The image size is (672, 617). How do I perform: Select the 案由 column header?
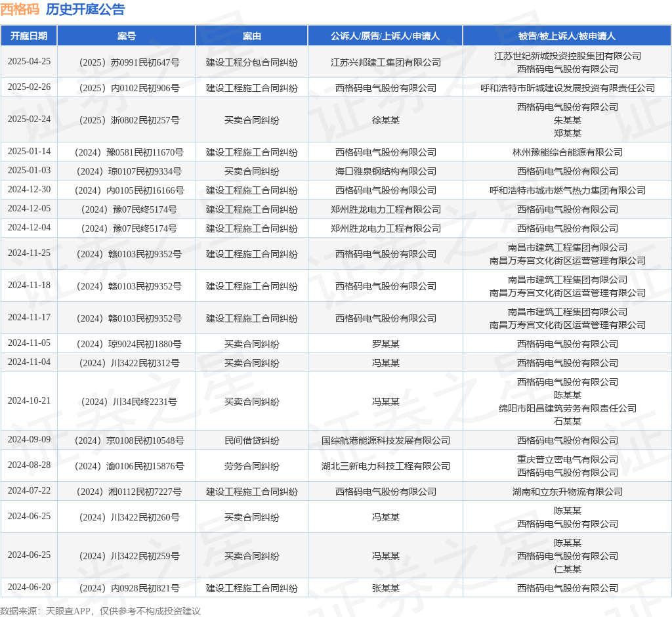tap(251, 36)
